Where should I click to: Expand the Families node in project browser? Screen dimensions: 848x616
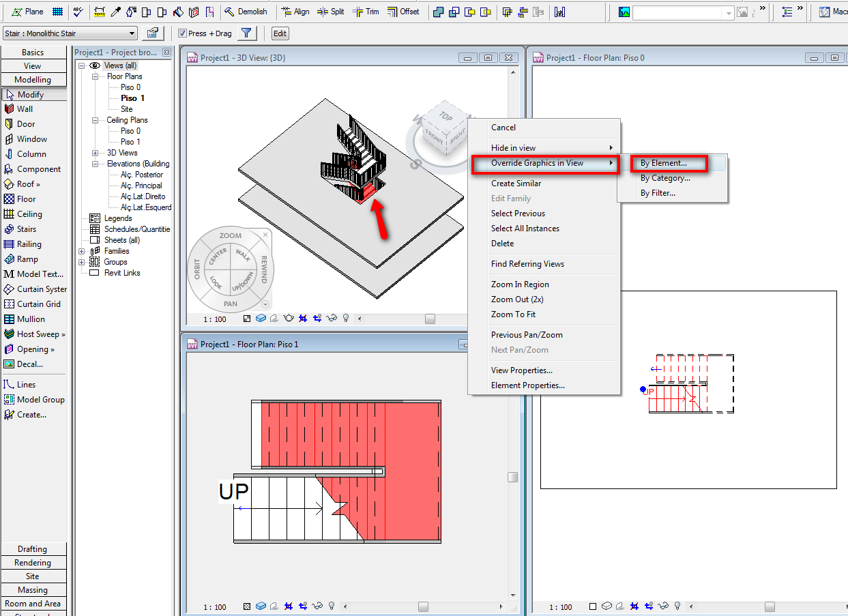click(83, 251)
